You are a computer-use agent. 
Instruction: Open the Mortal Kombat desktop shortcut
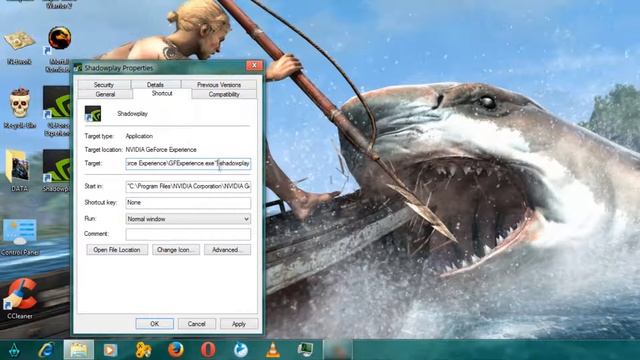(x=58, y=48)
